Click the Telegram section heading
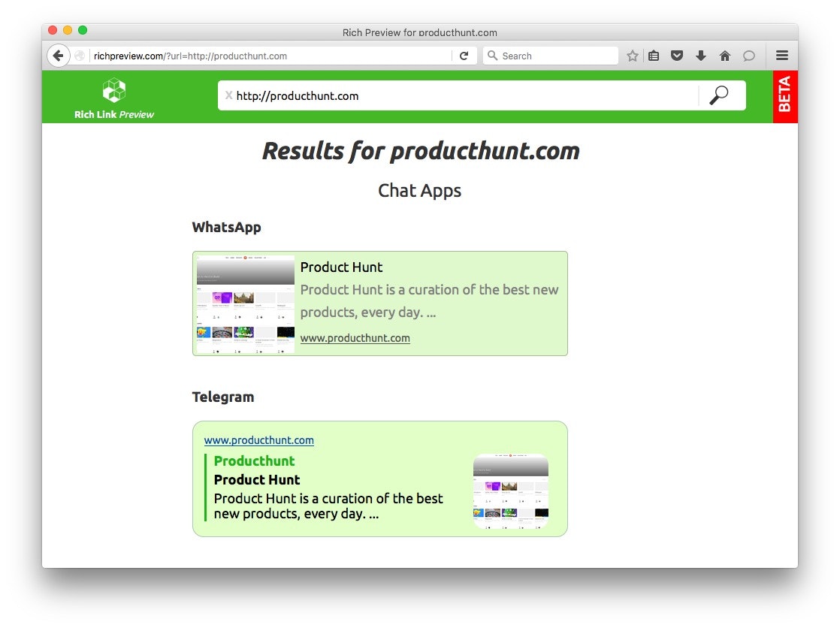The image size is (840, 628). (x=223, y=397)
